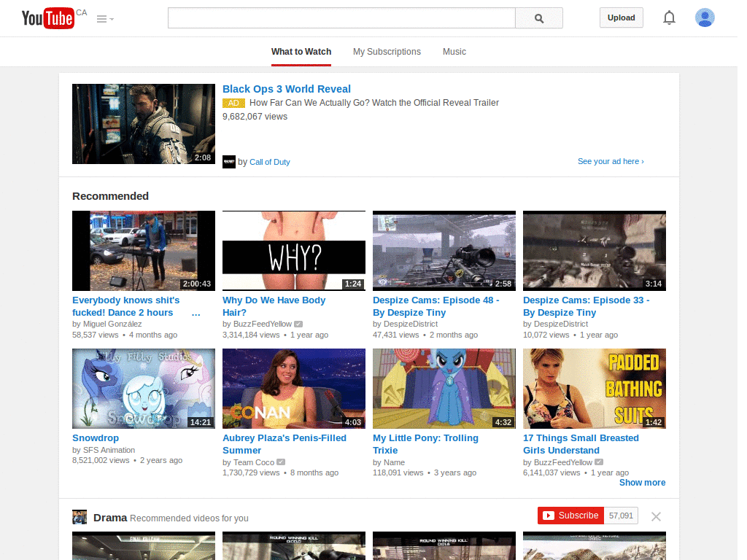This screenshot has height=560, width=747.
Task: Click the Call of Duty channel link
Action: tap(270, 162)
